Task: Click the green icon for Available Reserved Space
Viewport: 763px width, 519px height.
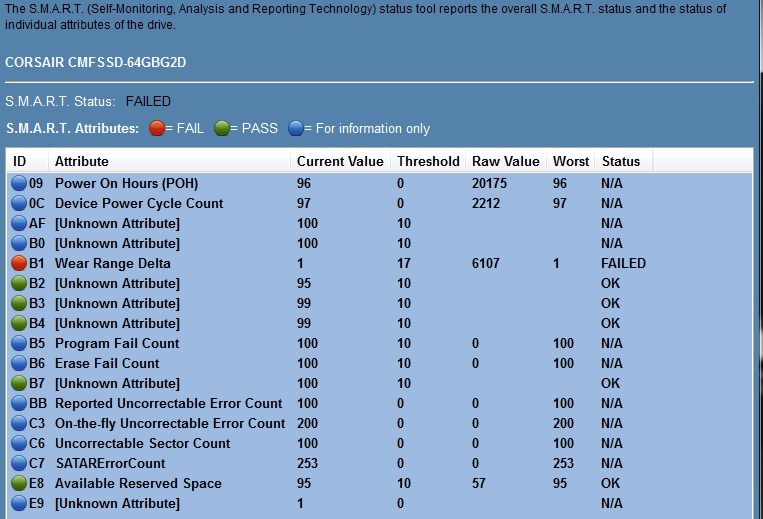Action: click(x=19, y=483)
